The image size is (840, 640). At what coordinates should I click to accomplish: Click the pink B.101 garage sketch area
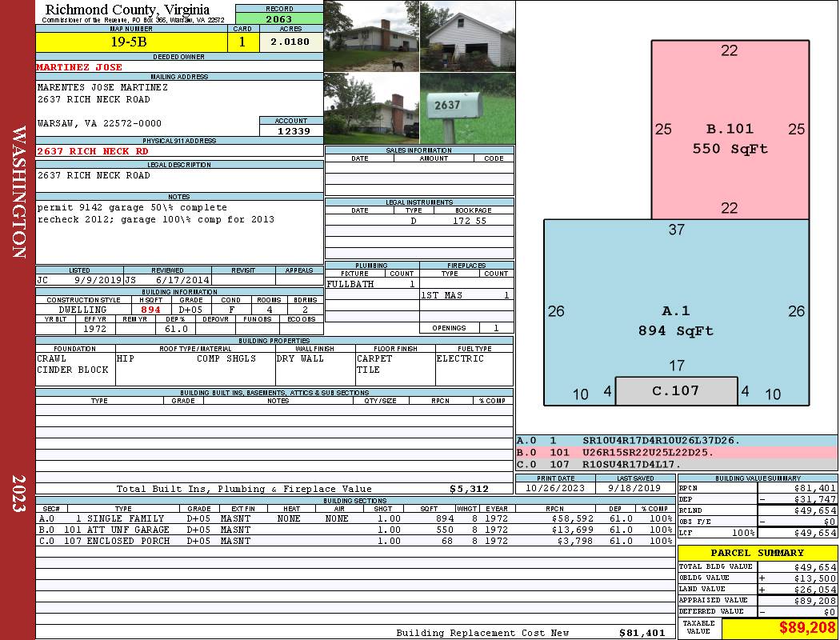730,130
